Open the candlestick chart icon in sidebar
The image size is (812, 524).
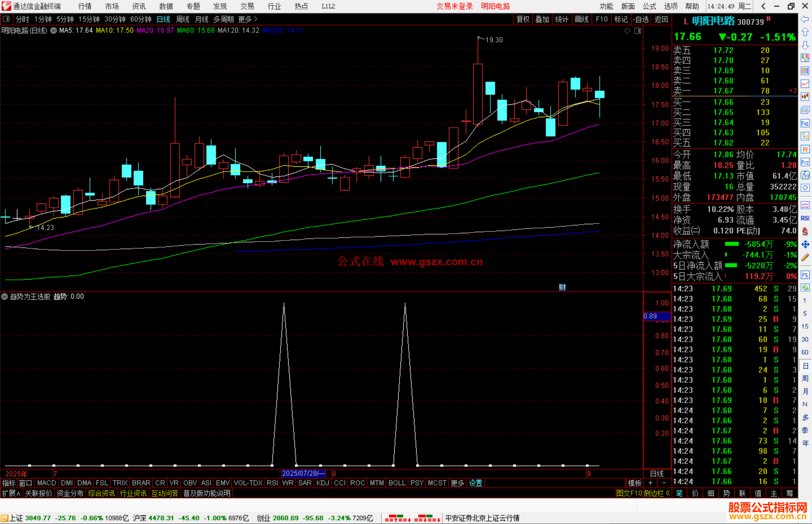pos(805,97)
